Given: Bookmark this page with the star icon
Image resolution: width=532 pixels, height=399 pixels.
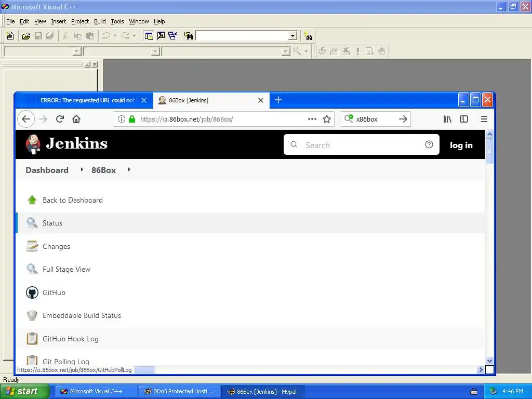Looking at the screenshot, I should (327, 119).
